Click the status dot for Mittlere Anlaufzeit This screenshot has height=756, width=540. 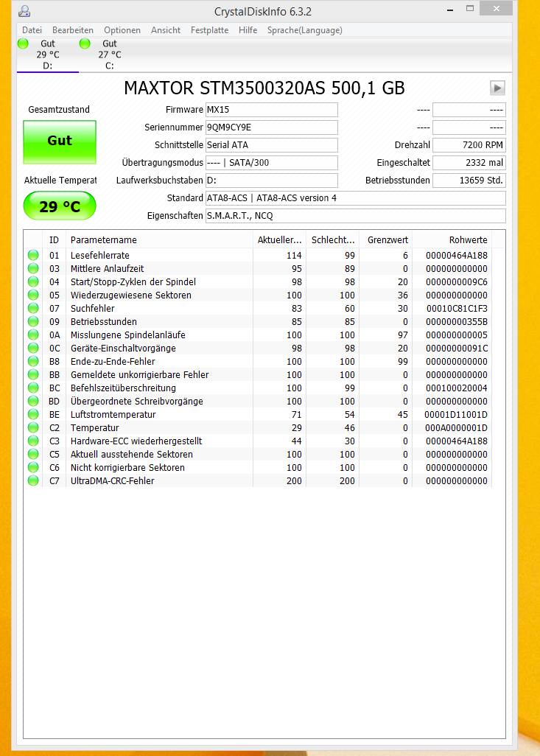pos(33,268)
